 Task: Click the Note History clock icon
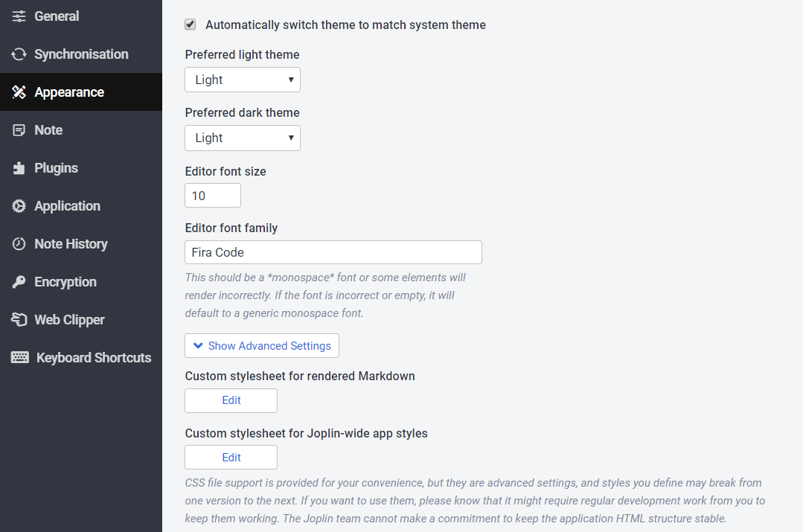tap(19, 244)
